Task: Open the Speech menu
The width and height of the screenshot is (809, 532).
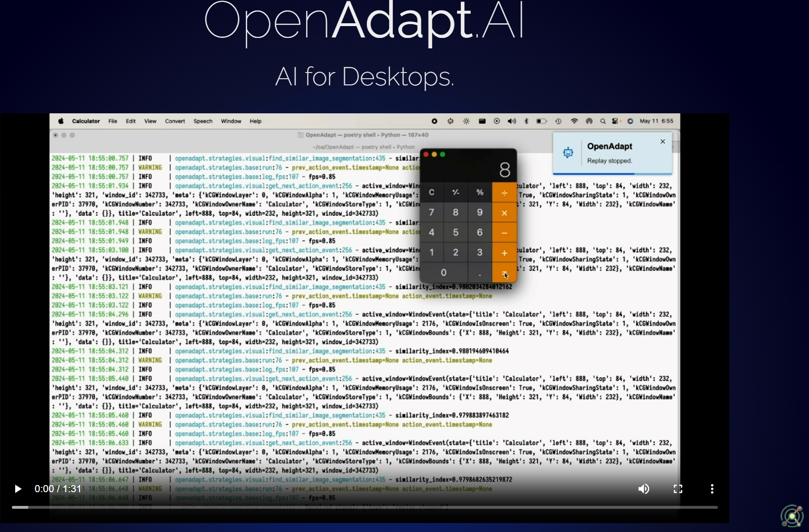Action: pyautogui.click(x=203, y=121)
